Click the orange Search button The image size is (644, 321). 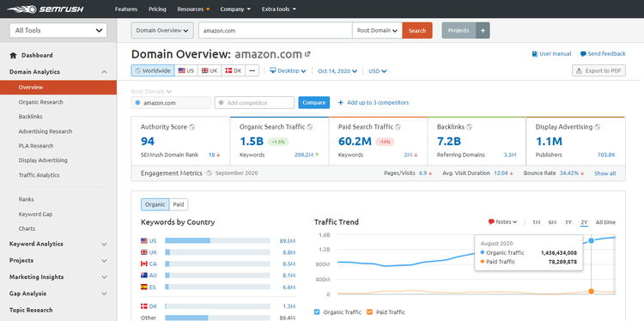[417, 30]
